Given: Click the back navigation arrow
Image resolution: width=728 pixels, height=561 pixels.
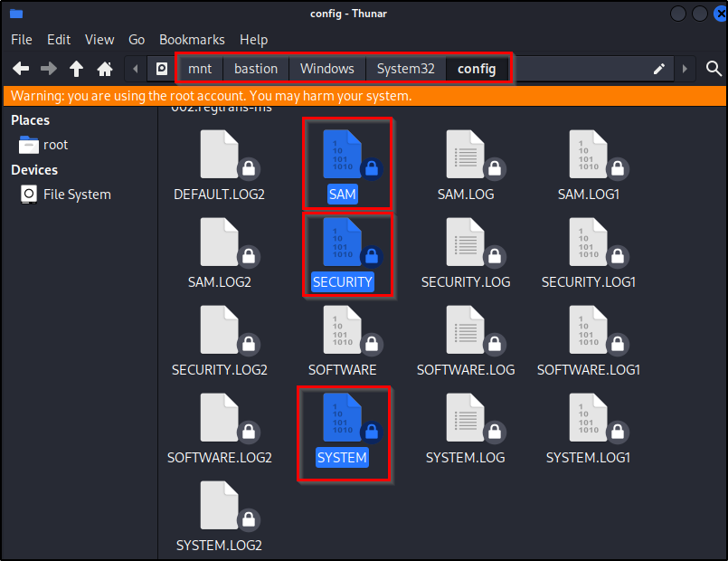Looking at the screenshot, I should (20, 67).
